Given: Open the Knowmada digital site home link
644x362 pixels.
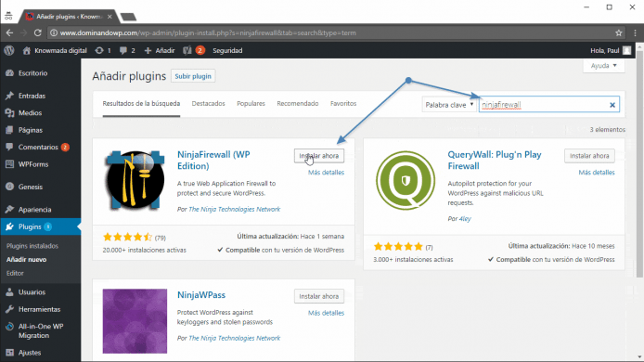Looking at the screenshot, I should click(x=55, y=50).
